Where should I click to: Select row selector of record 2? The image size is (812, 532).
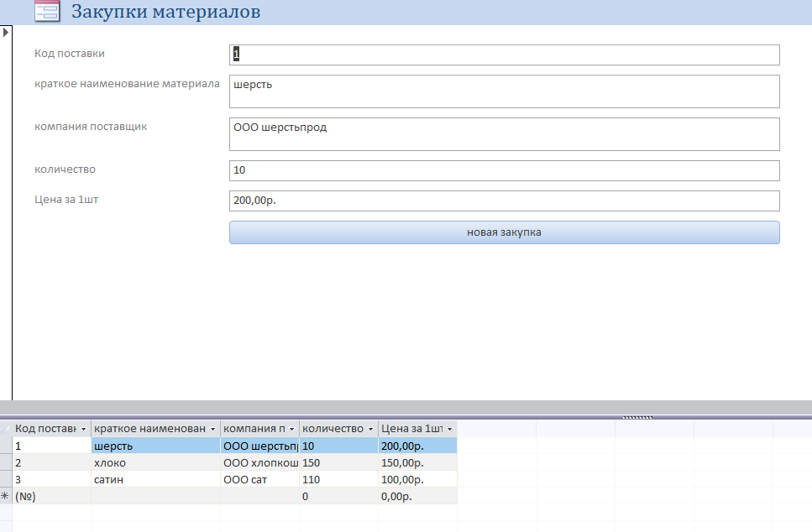(6, 462)
